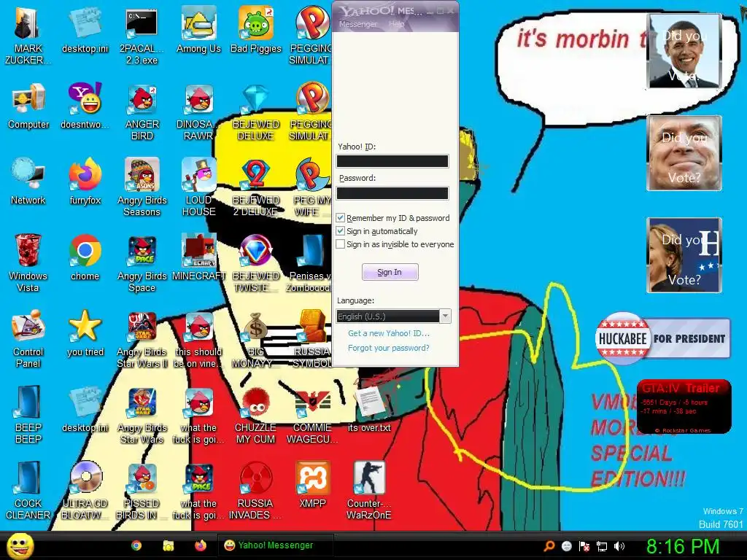Uncheck 'Sign in automatically'
747x560 pixels.
click(x=340, y=231)
